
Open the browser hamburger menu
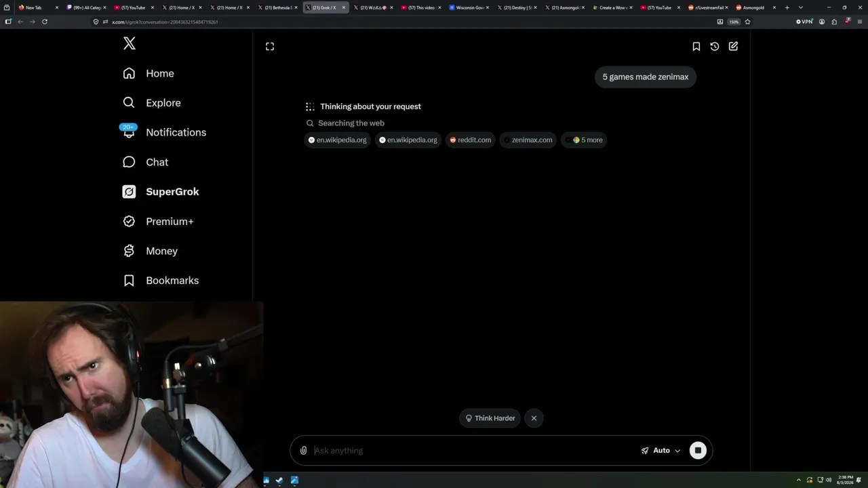pyautogui.click(x=859, y=22)
